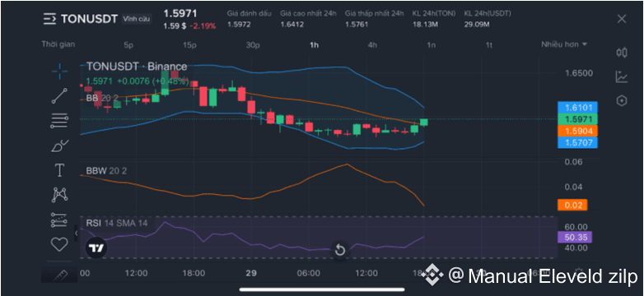Click the green 1.5971 current price tag

click(x=577, y=119)
